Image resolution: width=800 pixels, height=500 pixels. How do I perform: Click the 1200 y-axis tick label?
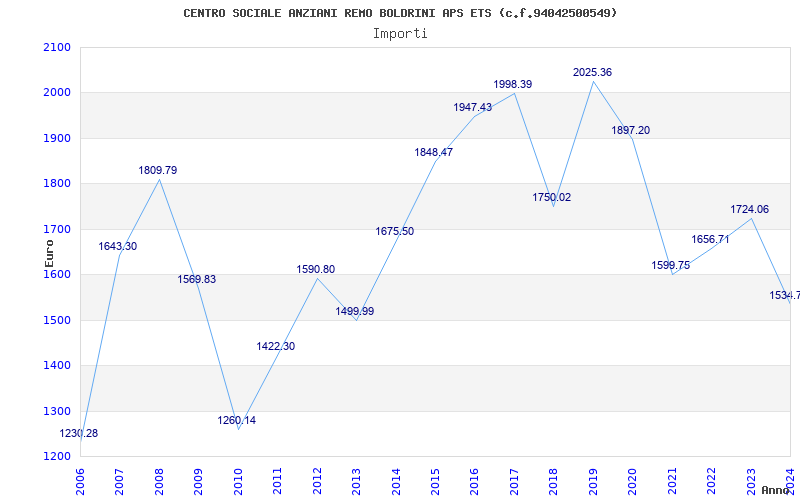[57, 457]
